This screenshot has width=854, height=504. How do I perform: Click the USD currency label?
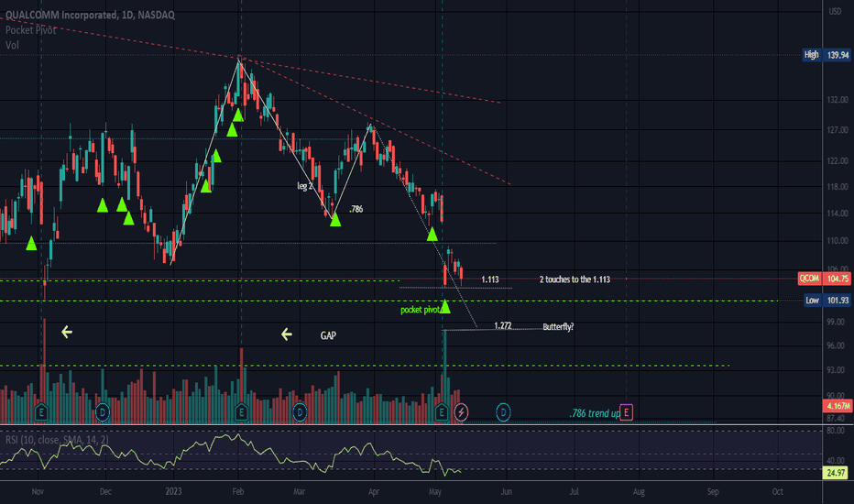pos(835,11)
